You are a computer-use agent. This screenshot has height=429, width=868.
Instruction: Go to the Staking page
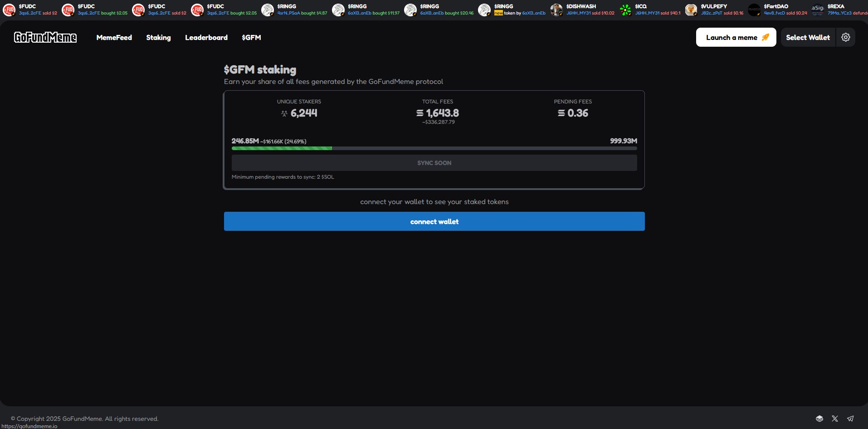coord(158,38)
